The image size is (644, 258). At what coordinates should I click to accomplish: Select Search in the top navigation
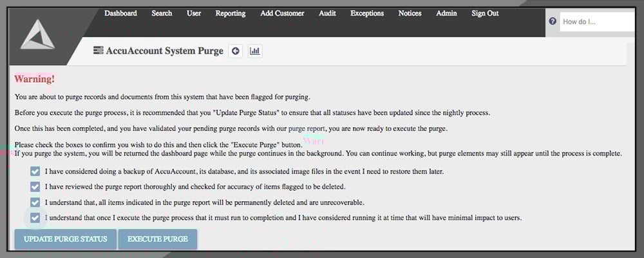(162, 14)
